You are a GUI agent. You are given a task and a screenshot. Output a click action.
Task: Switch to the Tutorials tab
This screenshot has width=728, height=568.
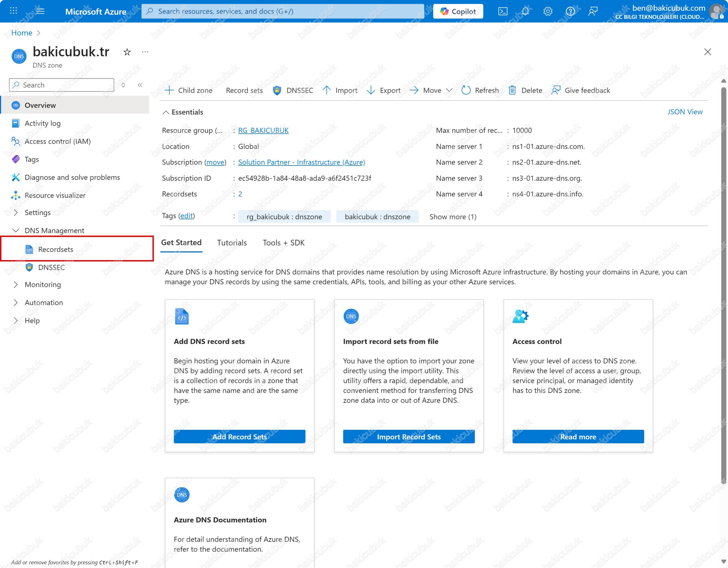pos(232,243)
